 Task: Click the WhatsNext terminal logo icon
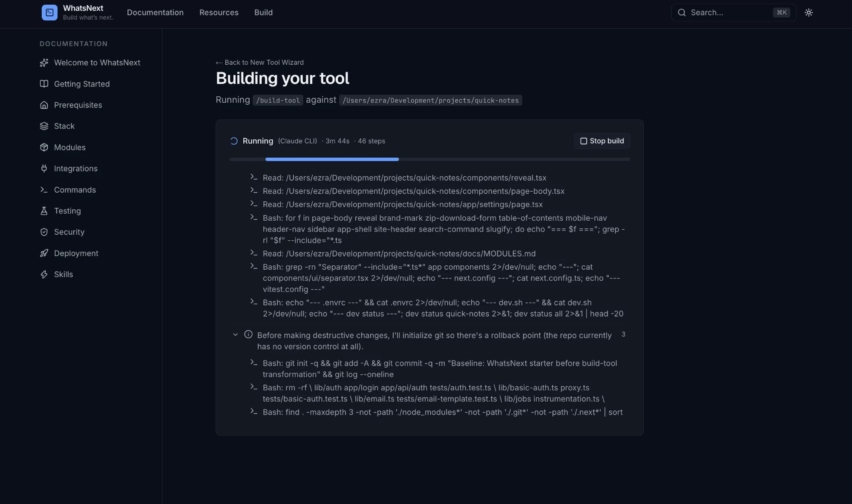pos(49,12)
